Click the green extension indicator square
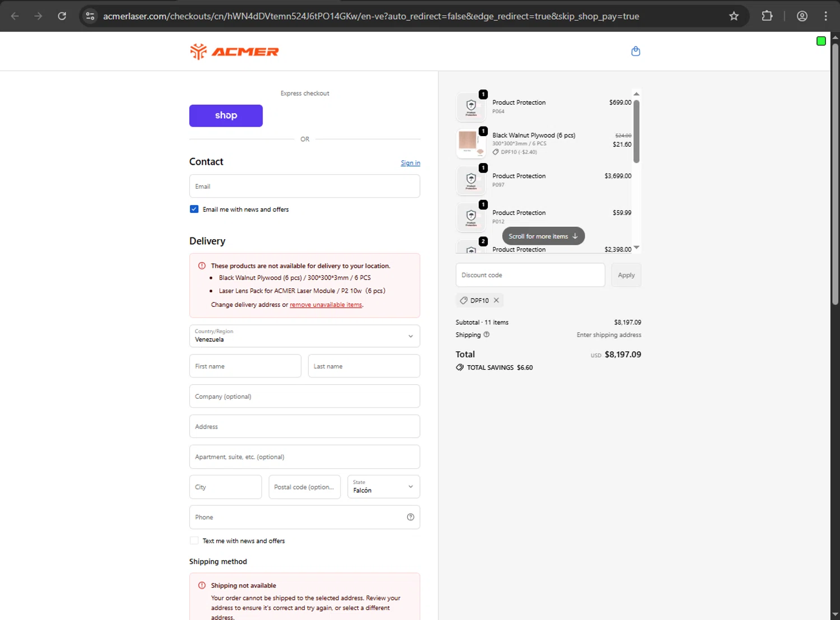 click(x=821, y=41)
